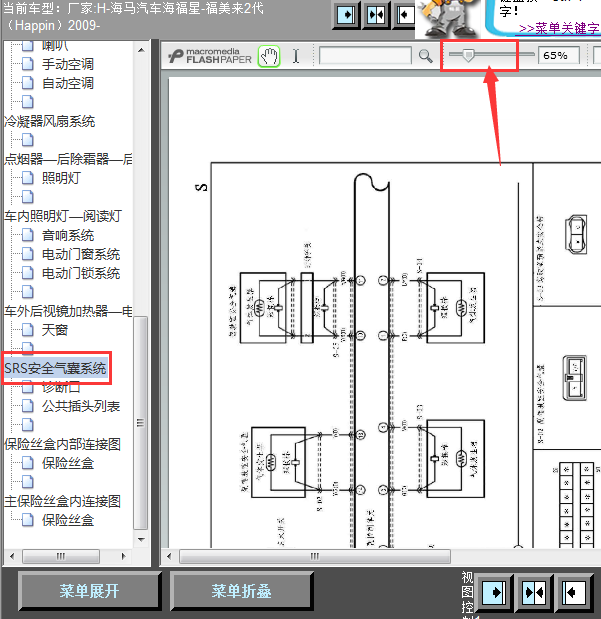Open 自动空调 in the tree
The image size is (601, 619).
tap(68, 83)
